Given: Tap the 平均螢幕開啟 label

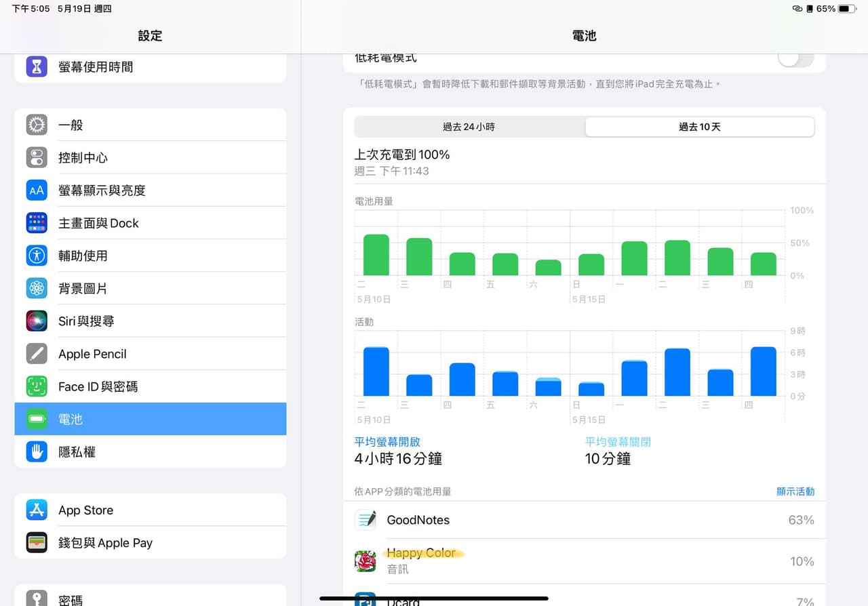Looking at the screenshot, I should click(x=387, y=442).
